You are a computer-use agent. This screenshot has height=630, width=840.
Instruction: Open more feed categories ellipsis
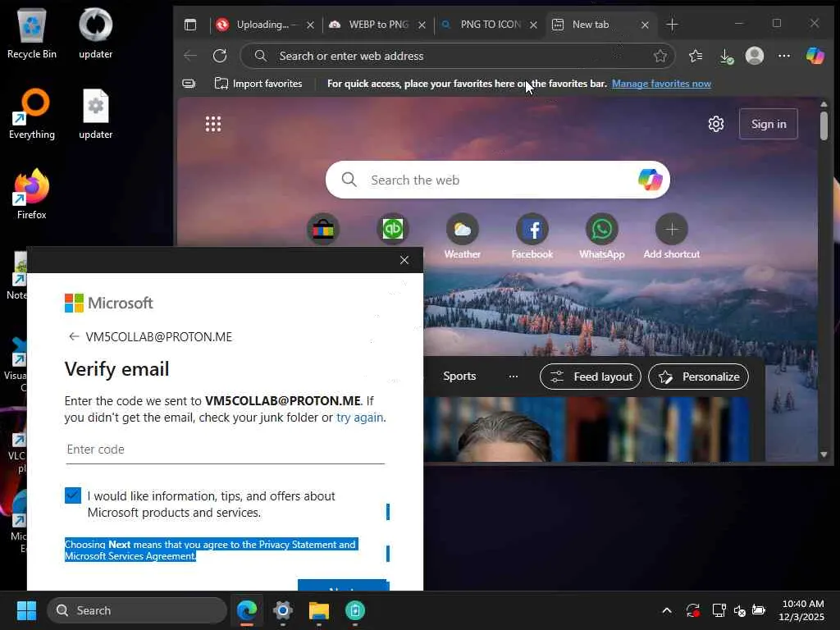514,376
